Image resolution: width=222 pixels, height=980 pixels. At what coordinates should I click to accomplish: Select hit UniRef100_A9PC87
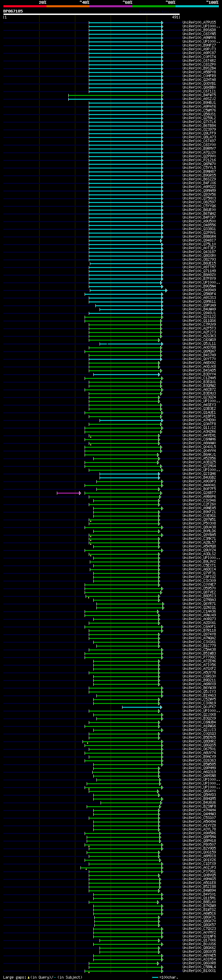point(199,53)
